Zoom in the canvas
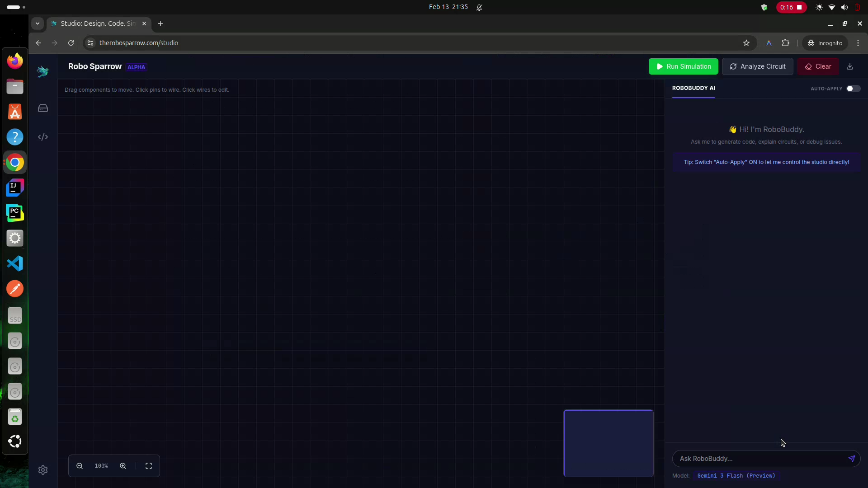The height and width of the screenshot is (488, 868). [123, 466]
